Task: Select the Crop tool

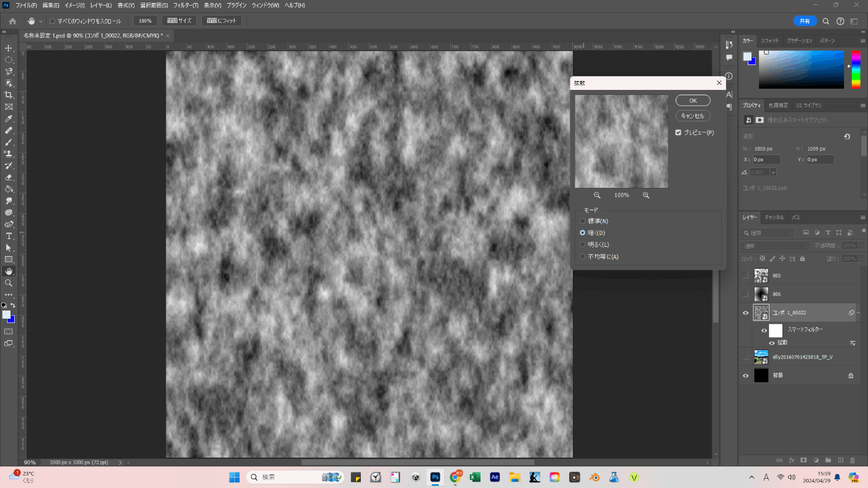Action: [9, 95]
